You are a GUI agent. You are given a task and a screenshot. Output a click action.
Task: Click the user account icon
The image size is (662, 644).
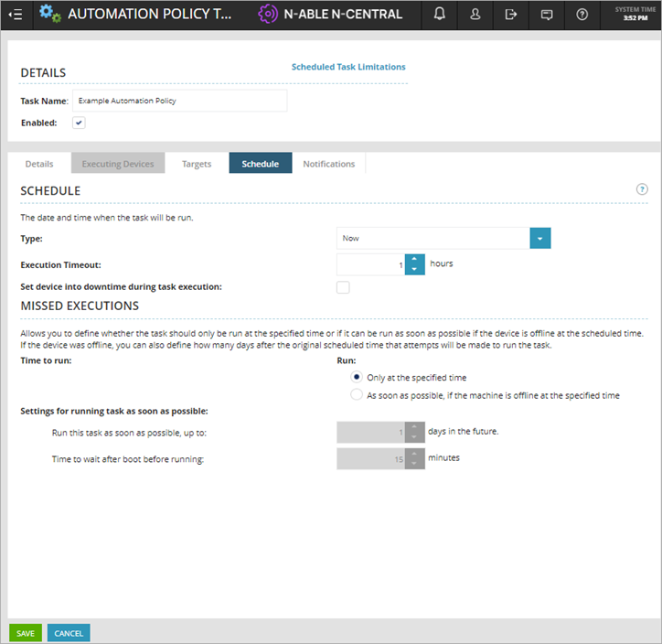[475, 16]
